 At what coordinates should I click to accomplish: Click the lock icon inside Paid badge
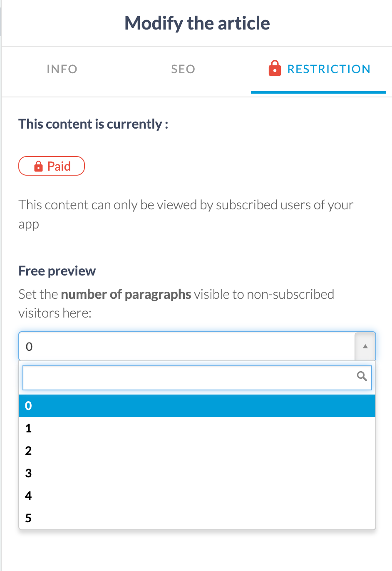pos(38,166)
